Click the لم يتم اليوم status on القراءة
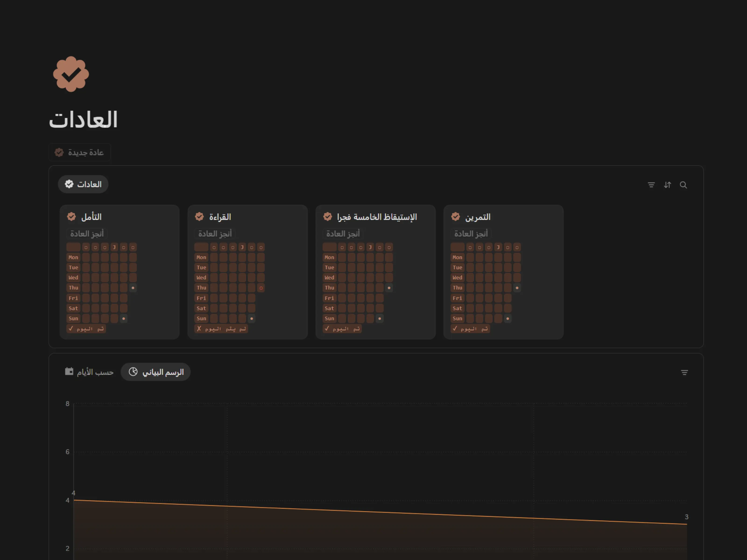This screenshot has width=747, height=560. [222, 329]
